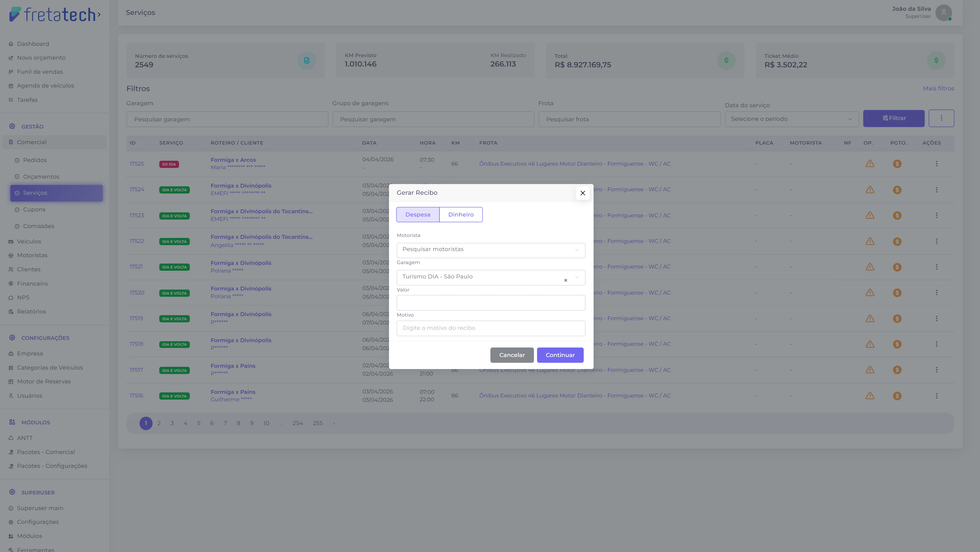Close the Gerar Recibo dialog
980x552 pixels.
(x=582, y=193)
